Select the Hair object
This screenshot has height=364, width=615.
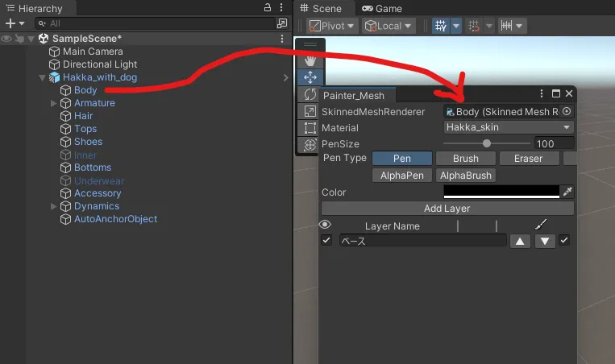tap(83, 116)
